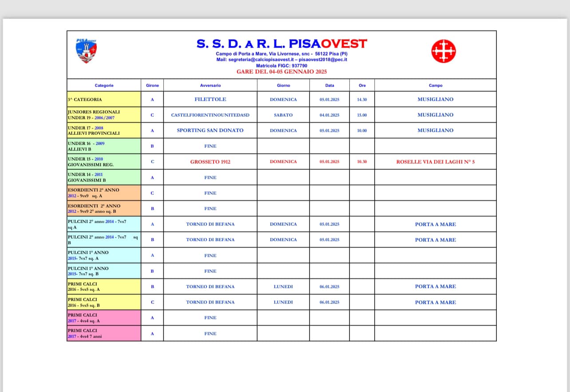
Task: Select the PULCINI 1° ANNO 2015 sq. A cell
Action: click(104, 255)
